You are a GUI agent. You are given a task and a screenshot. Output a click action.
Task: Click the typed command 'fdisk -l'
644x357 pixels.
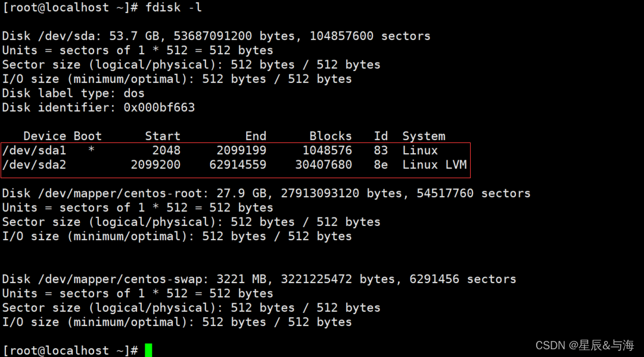point(173,7)
